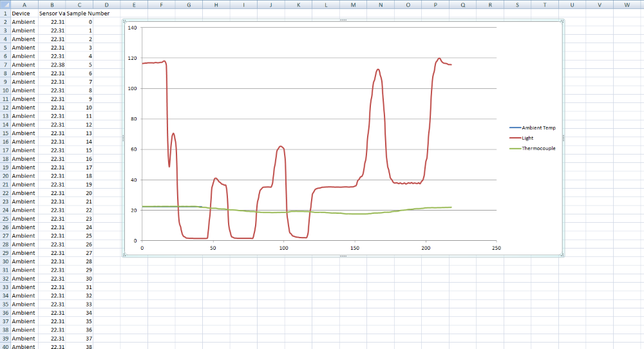The width and height of the screenshot is (644, 349).
Task: Click the 140 label on vertical axis
Action: click(x=133, y=28)
